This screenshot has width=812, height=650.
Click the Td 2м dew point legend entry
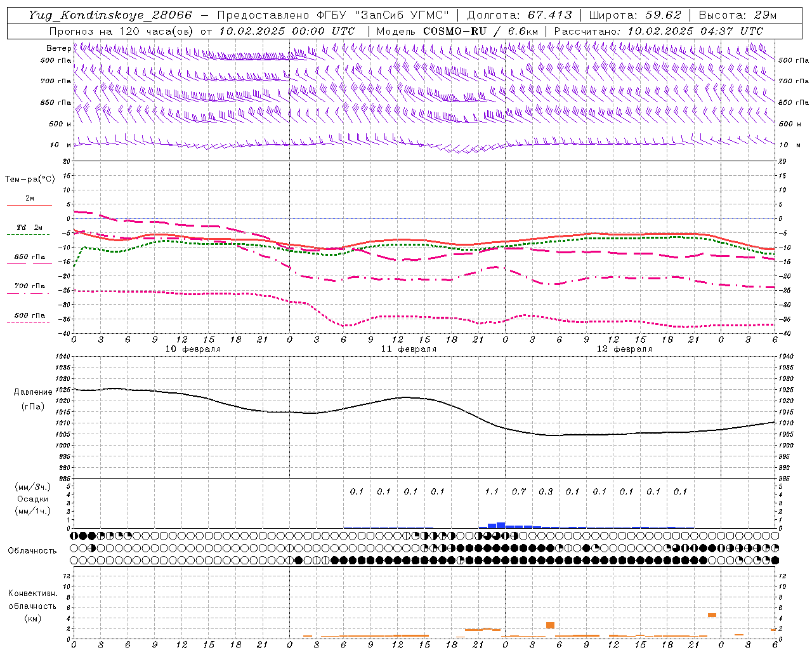[x=30, y=227]
